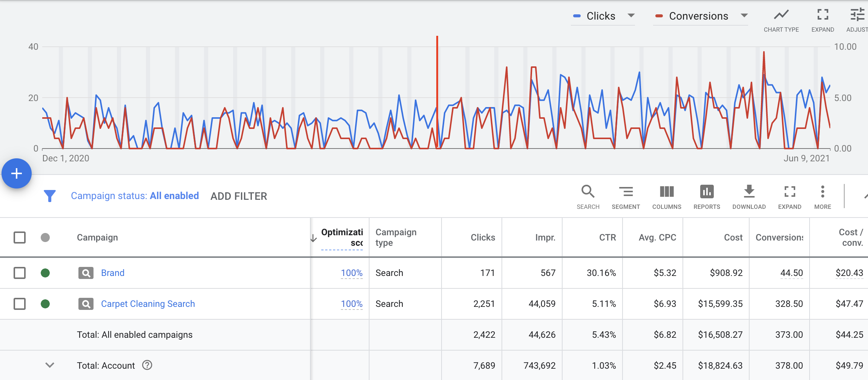Open the Segment options
The width and height of the screenshot is (868, 380).
(626, 196)
